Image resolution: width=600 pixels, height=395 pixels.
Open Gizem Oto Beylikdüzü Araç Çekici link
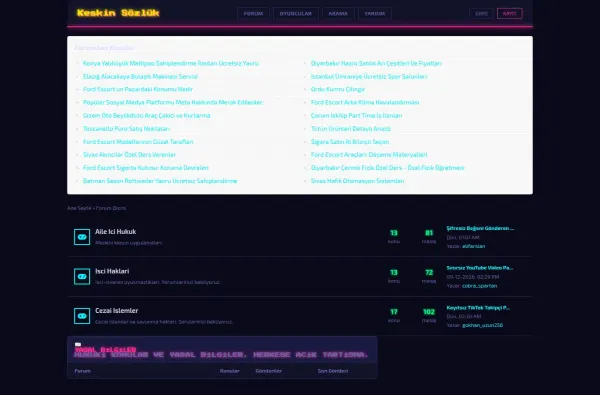147,115
